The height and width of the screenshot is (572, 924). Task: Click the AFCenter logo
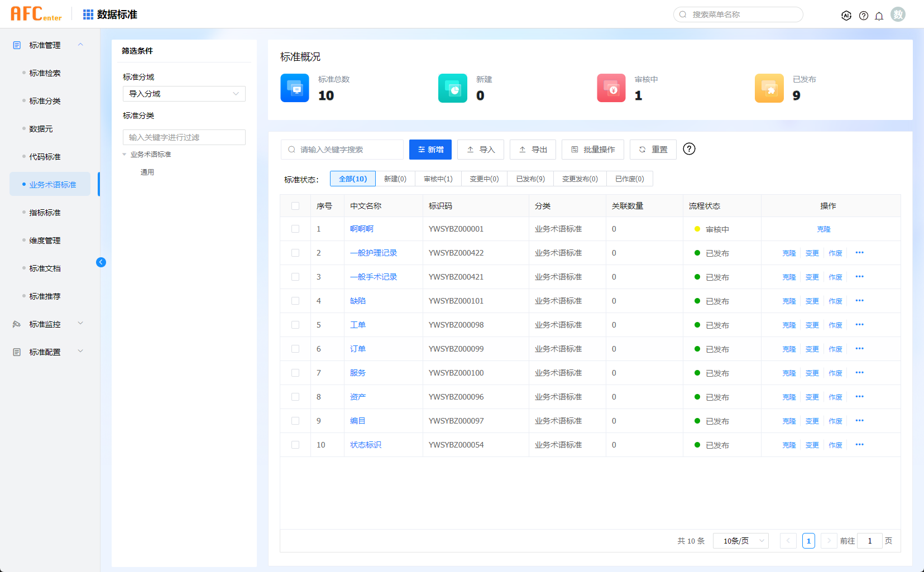[x=36, y=14]
